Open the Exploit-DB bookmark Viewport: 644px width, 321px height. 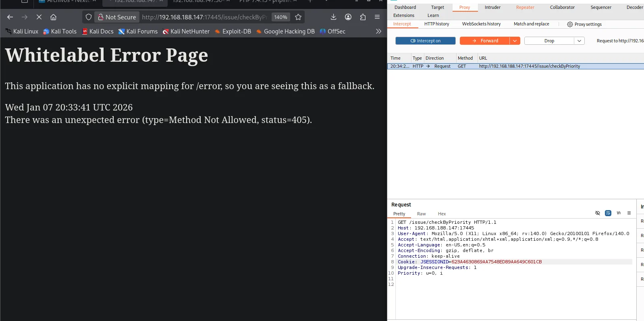[233, 31]
